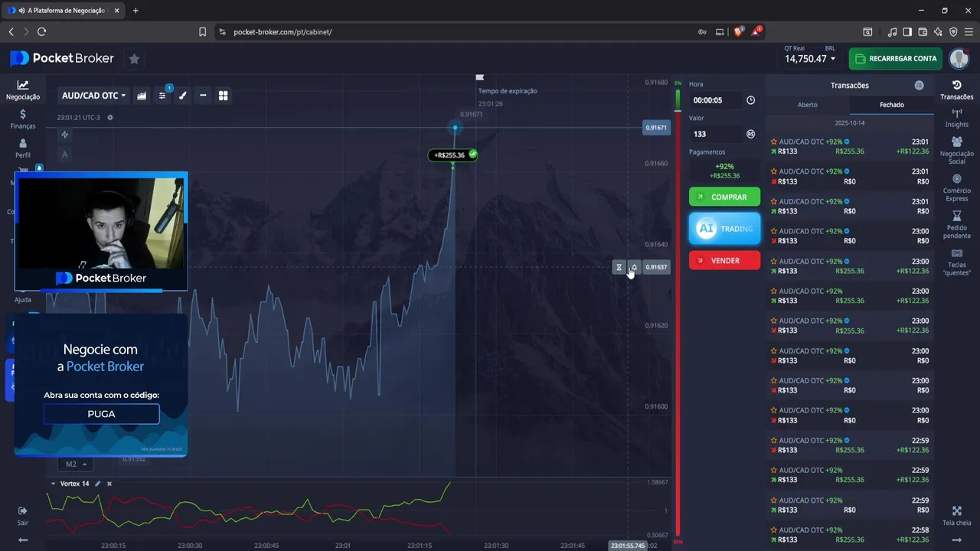The image size is (980, 551).
Task: Select the drawing brush tool
Action: [182, 96]
